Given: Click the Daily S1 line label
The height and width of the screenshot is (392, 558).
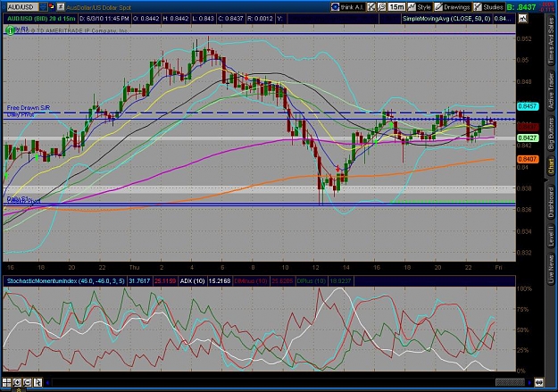Looking at the screenshot, I should [18, 198].
